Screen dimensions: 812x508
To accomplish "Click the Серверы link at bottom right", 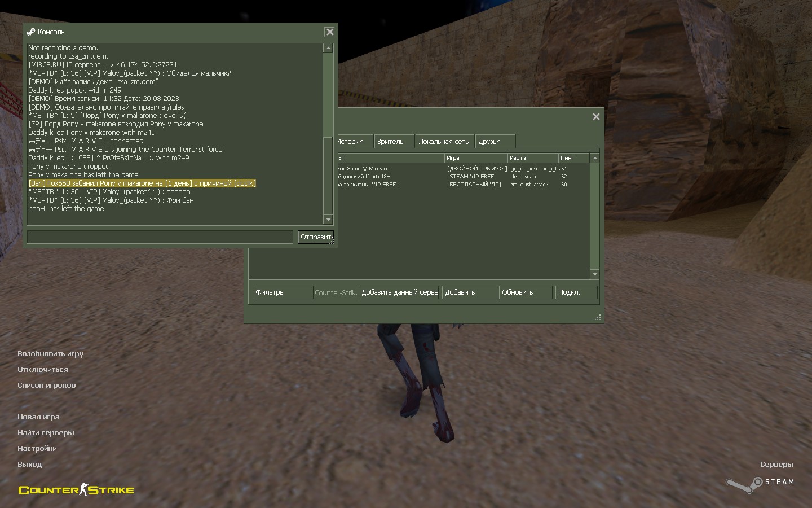I will [776, 465].
